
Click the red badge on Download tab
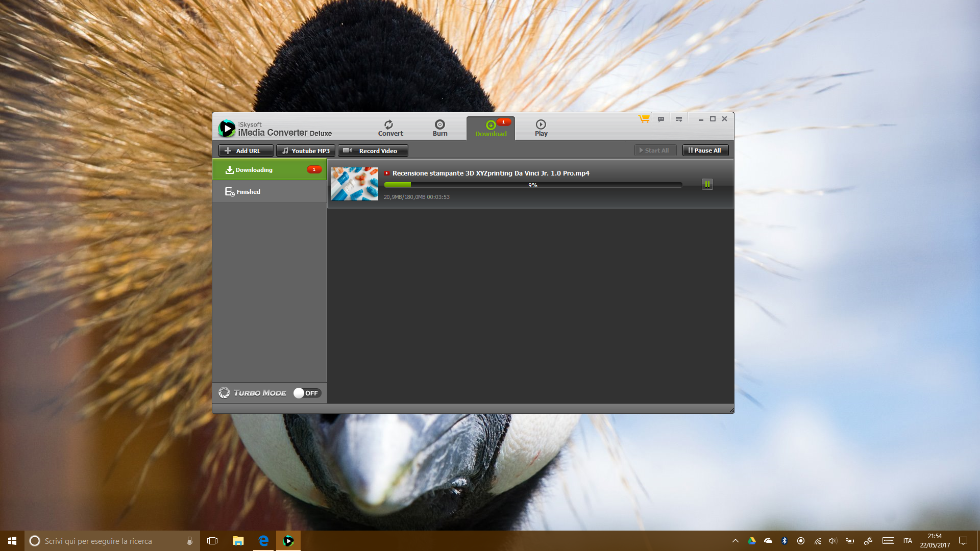coord(503,122)
